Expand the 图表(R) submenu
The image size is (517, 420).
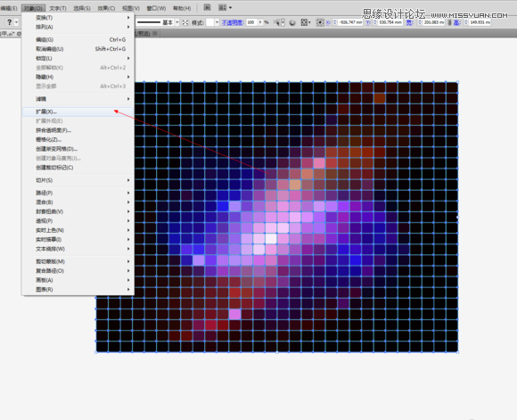point(78,289)
